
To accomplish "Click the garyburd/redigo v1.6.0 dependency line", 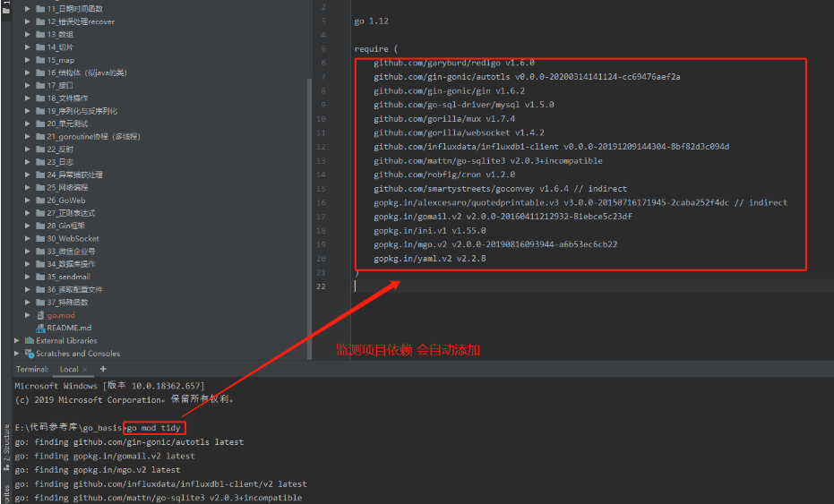I will tap(453, 63).
